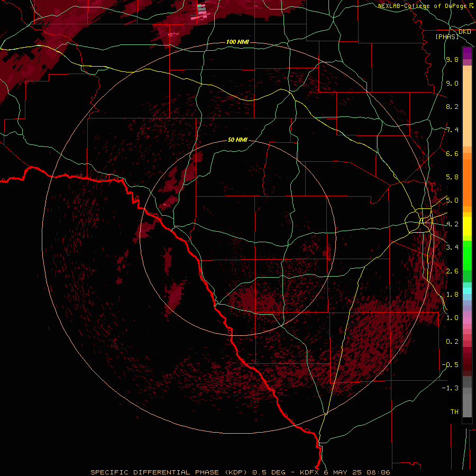476x476 pixels.
Task: Click the 2.6 value on the color scale
Action: (x=452, y=271)
